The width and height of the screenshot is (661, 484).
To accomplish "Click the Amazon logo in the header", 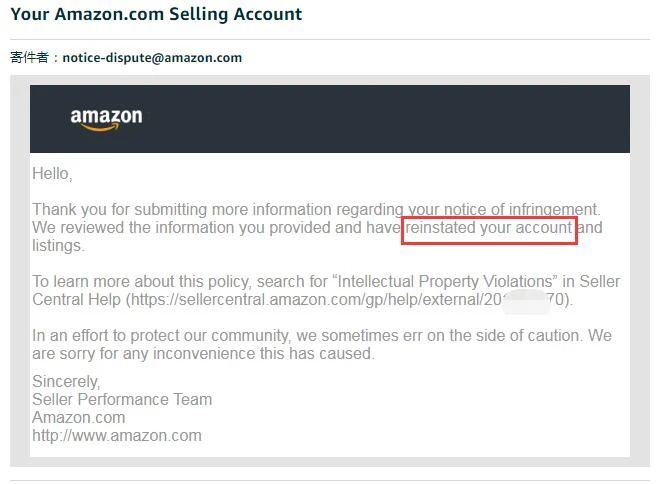I will click(x=106, y=119).
